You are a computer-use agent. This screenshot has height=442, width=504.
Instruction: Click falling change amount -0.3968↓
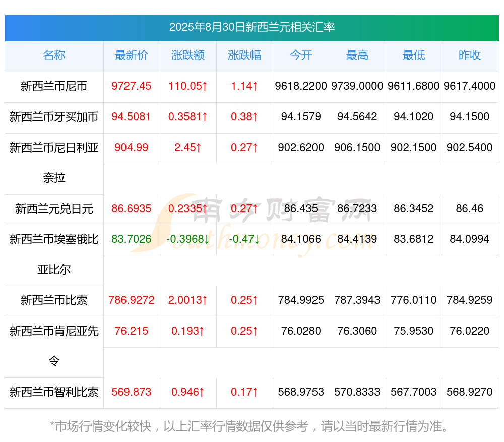pos(187,239)
